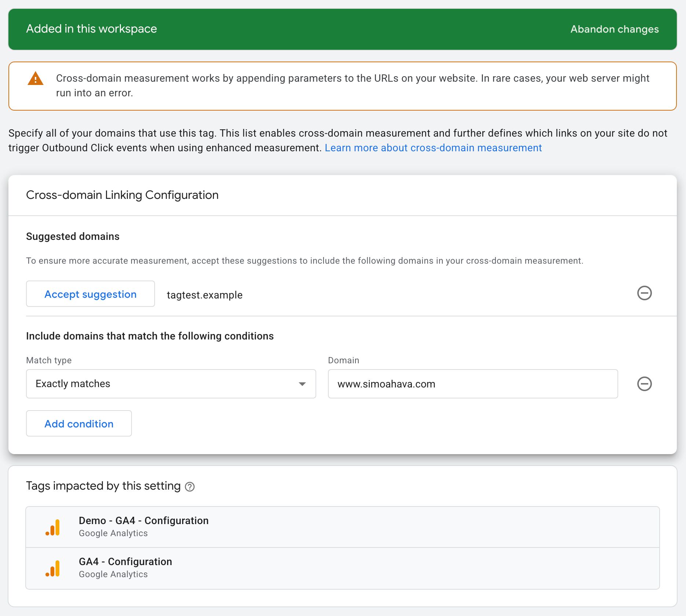
Task: Click the second row's 'GA4 - Configuration' tag name
Action: tap(125, 562)
